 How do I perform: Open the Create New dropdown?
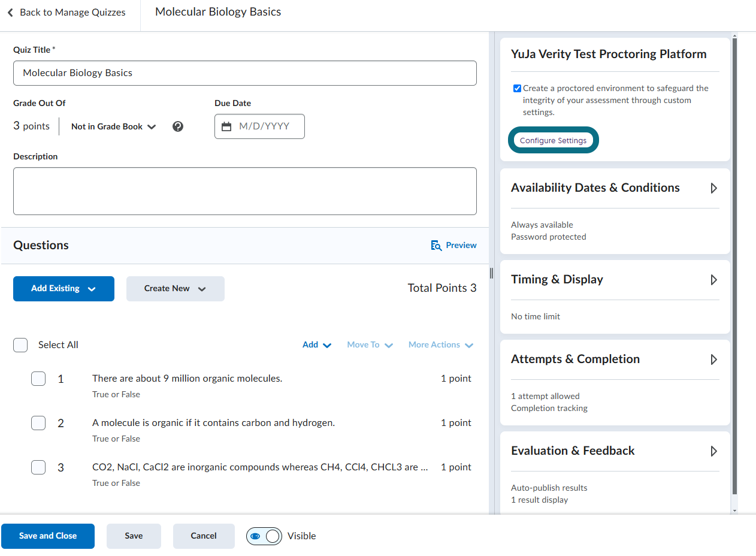point(176,289)
